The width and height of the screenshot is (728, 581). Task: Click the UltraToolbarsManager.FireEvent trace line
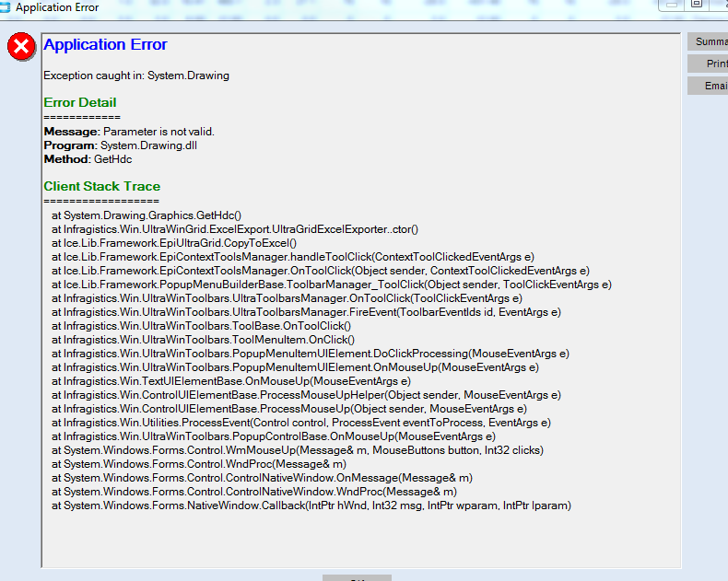[x=307, y=312]
